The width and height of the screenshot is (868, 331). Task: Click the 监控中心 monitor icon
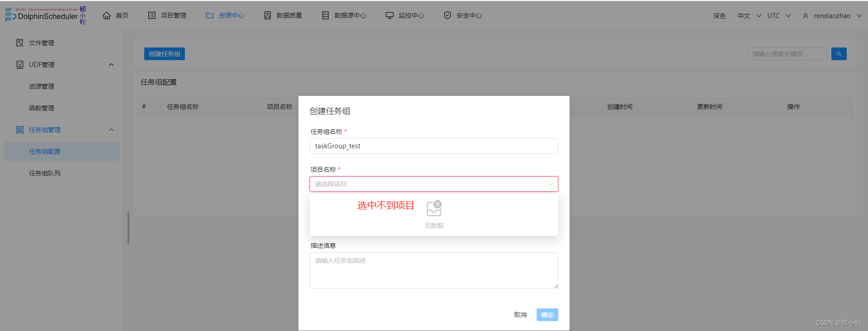click(390, 15)
